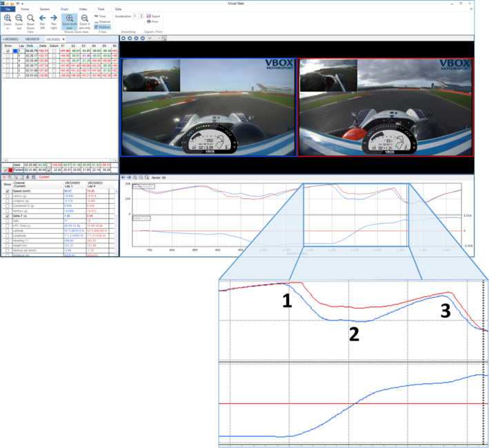Click lap 3 blue color swatch
The image size is (489, 448).
pos(15,51)
